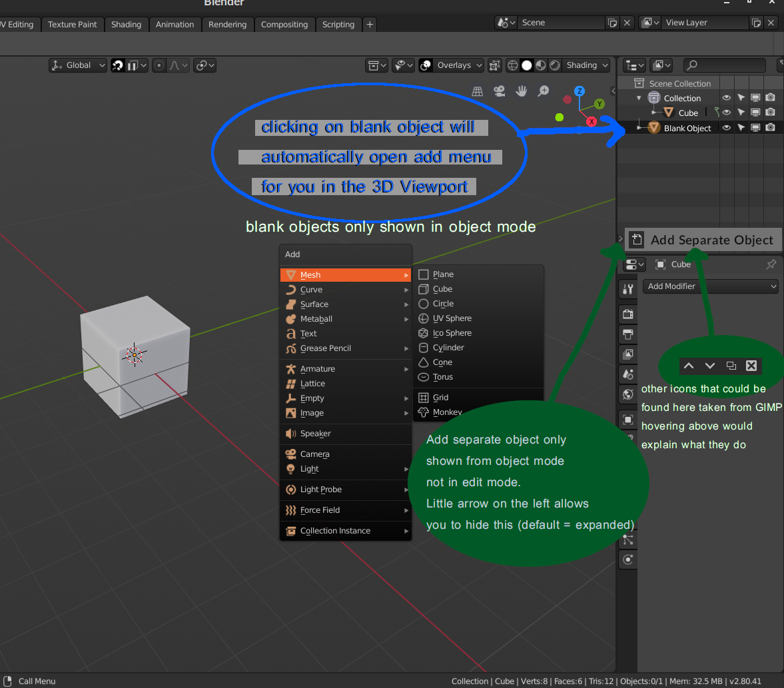
Task: Switch viewport to wireframe shading
Action: pos(512,65)
